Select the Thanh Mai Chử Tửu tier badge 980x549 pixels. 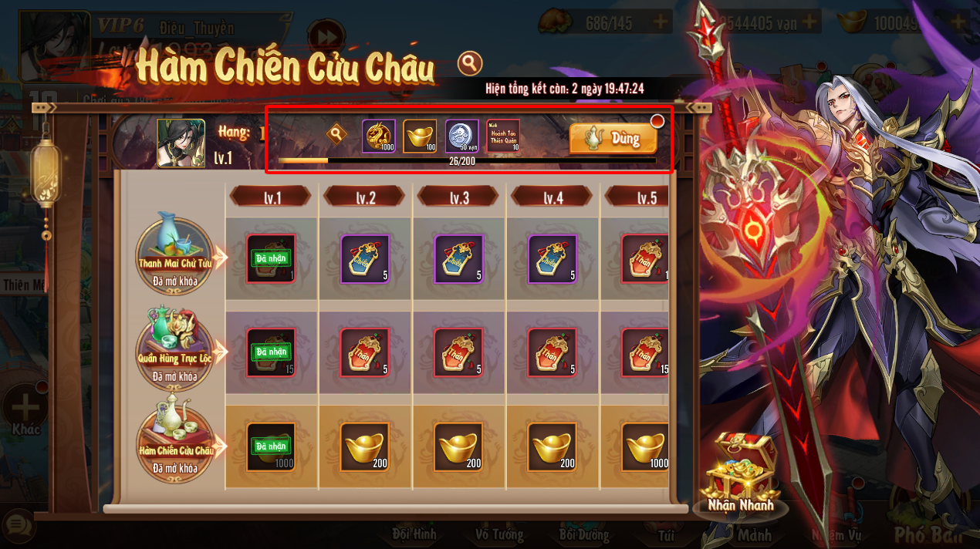point(175,251)
